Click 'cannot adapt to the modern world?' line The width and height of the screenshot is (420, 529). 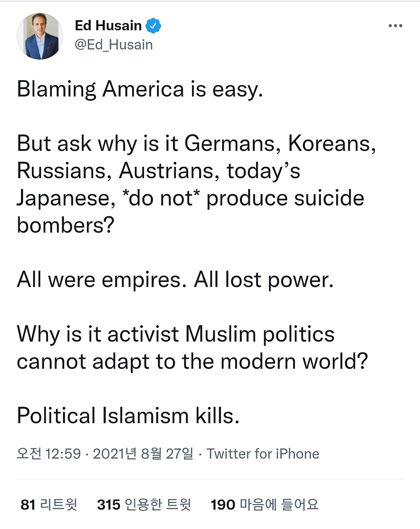[x=192, y=362]
